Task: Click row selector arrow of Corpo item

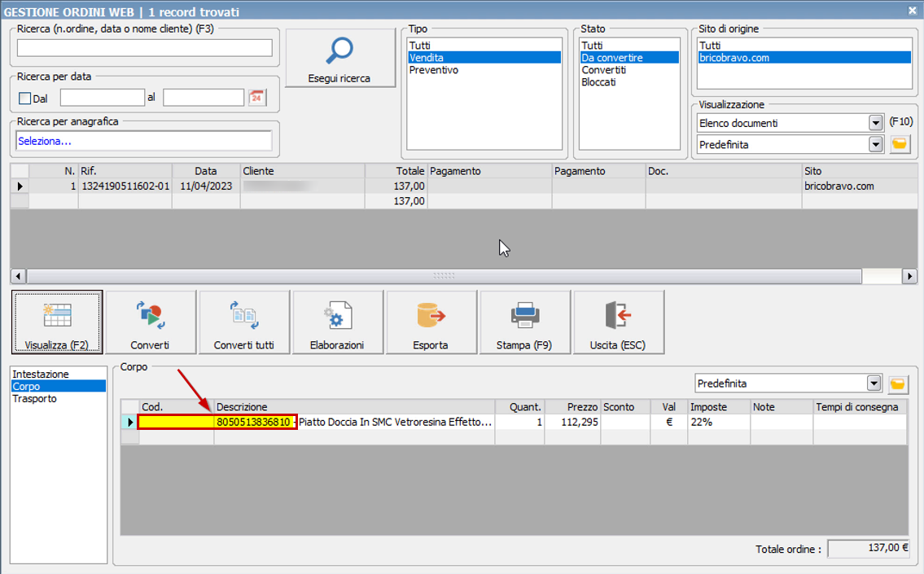Action: [x=129, y=422]
